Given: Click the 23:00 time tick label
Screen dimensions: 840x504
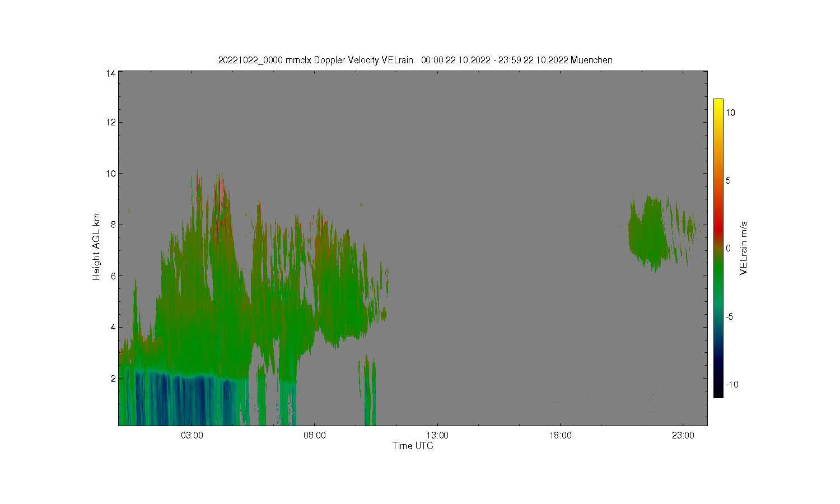Looking at the screenshot, I should [683, 435].
